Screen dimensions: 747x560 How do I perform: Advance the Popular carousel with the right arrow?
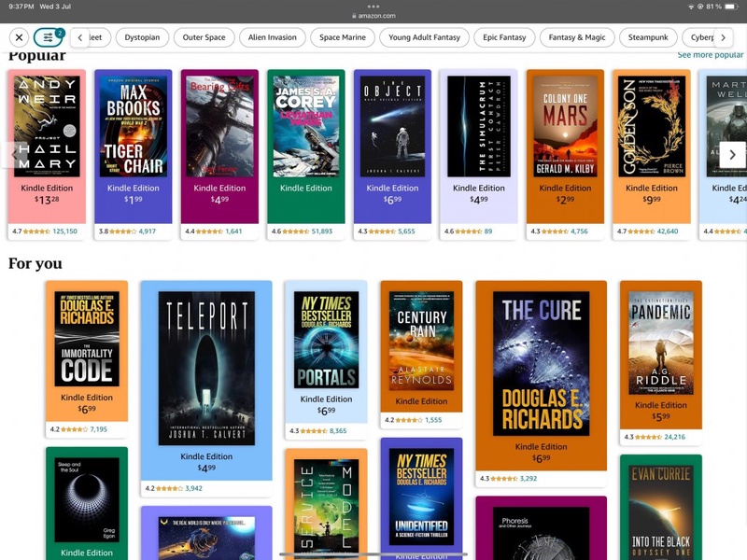pos(732,154)
